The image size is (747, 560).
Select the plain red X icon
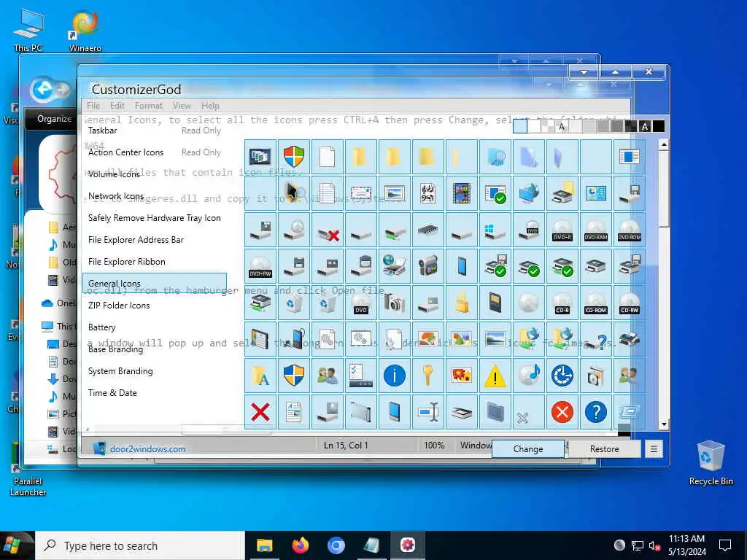[x=260, y=412]
